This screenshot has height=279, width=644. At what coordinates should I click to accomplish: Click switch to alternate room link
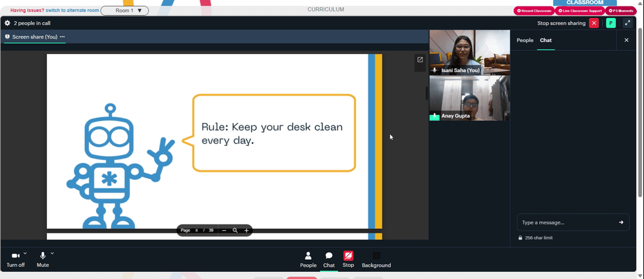tap(72, 11)
